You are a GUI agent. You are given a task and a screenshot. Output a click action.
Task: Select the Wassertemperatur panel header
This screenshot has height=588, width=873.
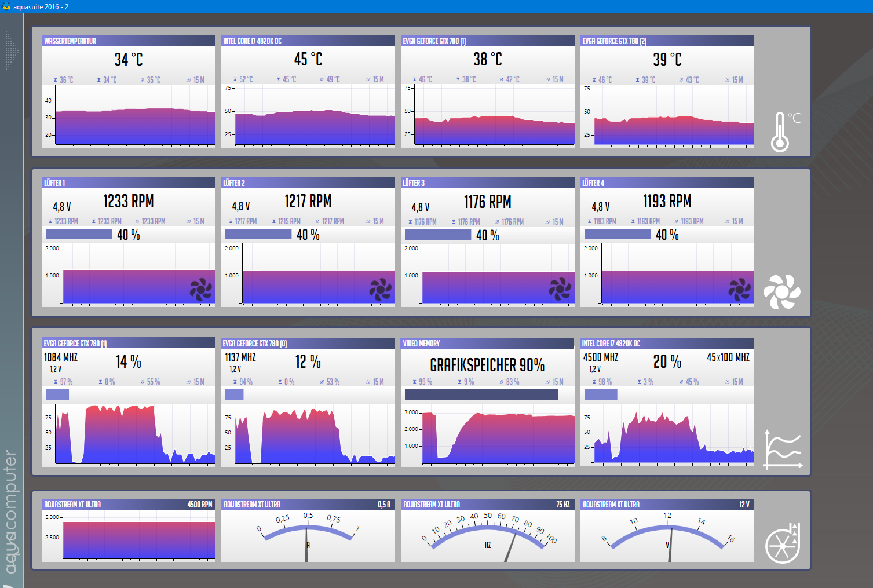(x=129, y=41)
